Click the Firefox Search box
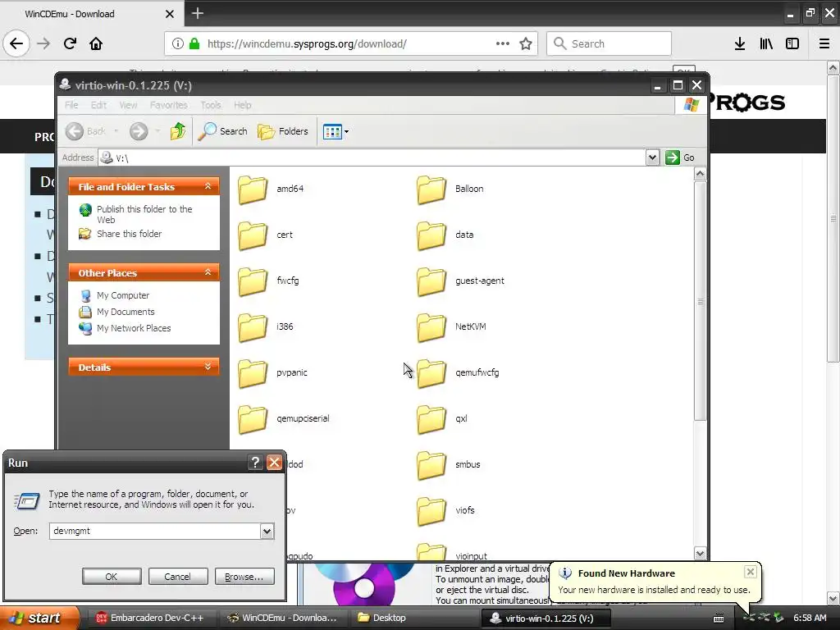This screenshot has height=630, width=840. 609,44
